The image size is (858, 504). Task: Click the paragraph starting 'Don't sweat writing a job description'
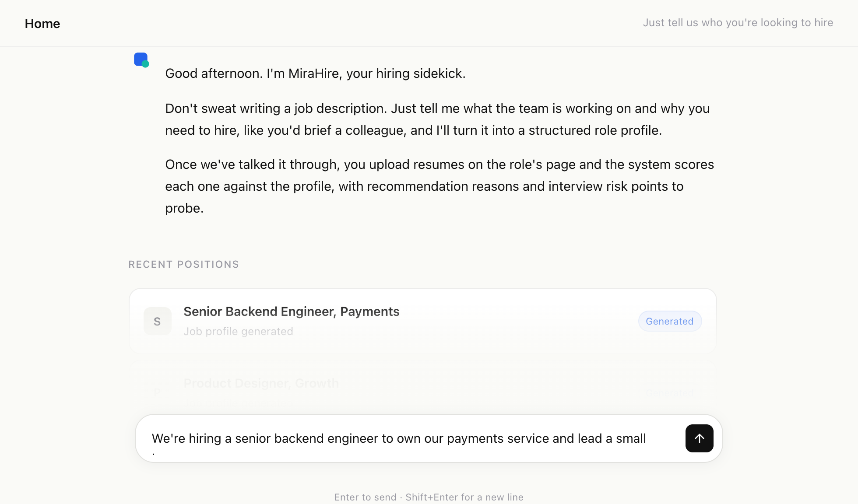pyautogui.click(x=438, y=119)
